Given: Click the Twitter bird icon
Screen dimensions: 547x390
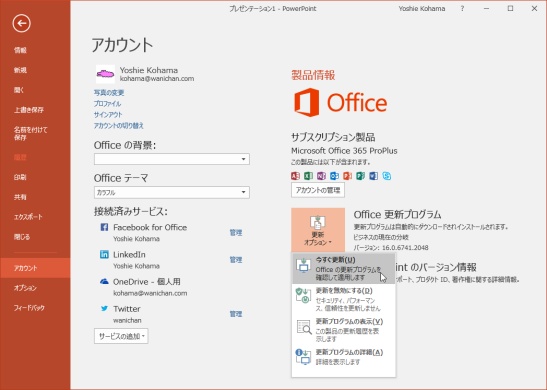Looking at the screenshot, I should 104,308.
